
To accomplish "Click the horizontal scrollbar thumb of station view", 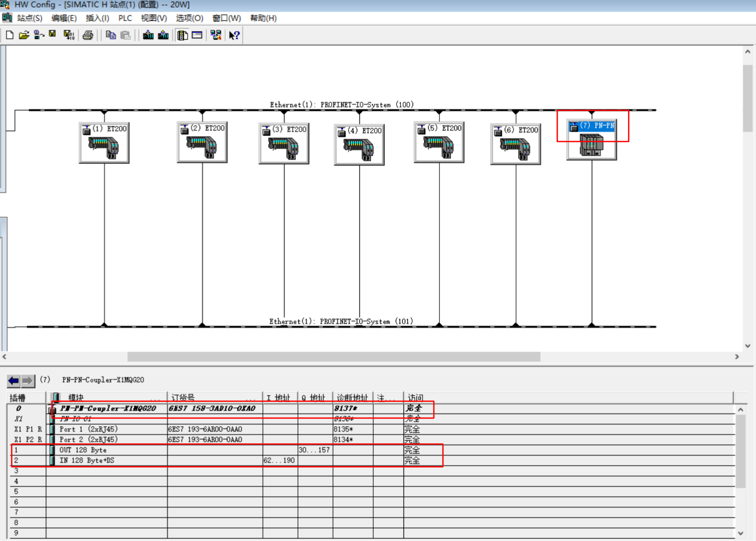I will click(333, 357).
